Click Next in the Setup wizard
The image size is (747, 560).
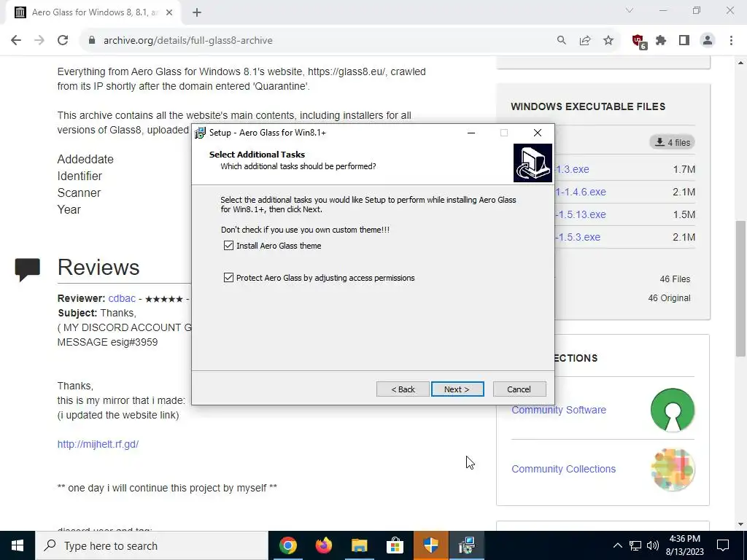pyautogui.click(x=457, y=389)
